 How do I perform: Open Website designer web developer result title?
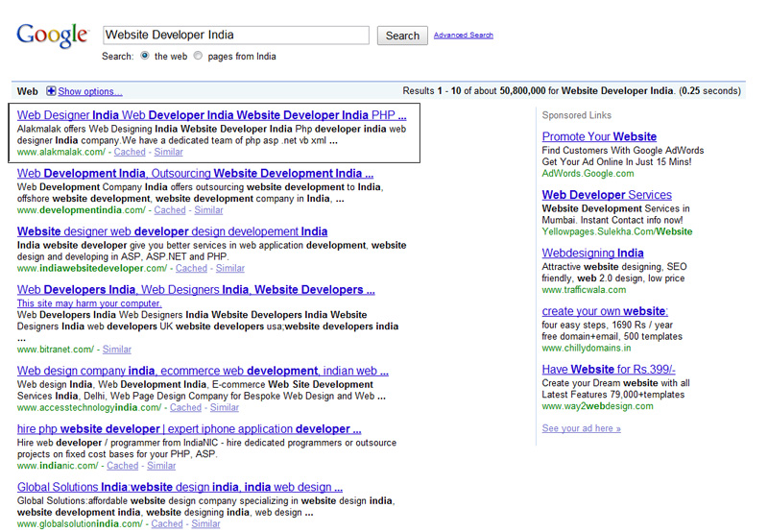pyautogui.click(x=173, y=231)
